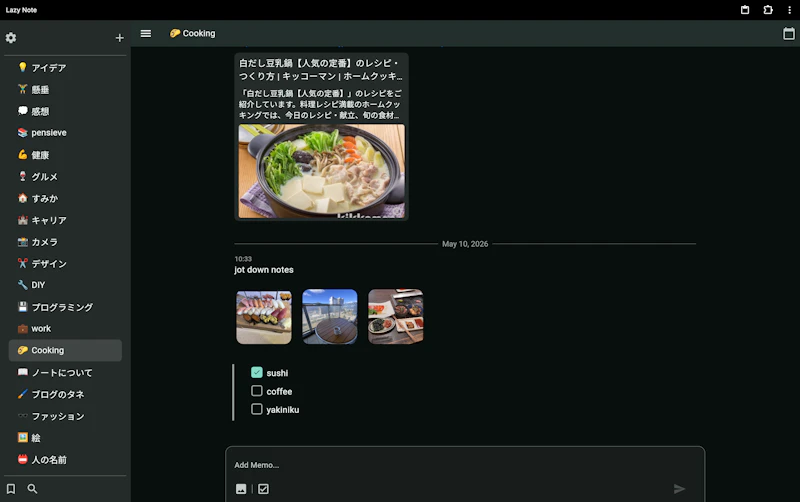
Task: Check the yakiniku checkbox
Action: [257, 409]
